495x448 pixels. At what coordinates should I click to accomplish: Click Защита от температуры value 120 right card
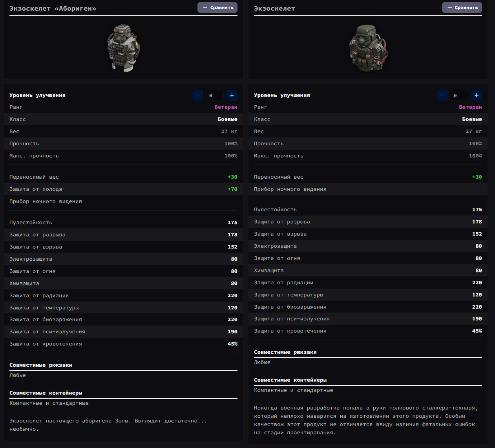pos(477,295)
